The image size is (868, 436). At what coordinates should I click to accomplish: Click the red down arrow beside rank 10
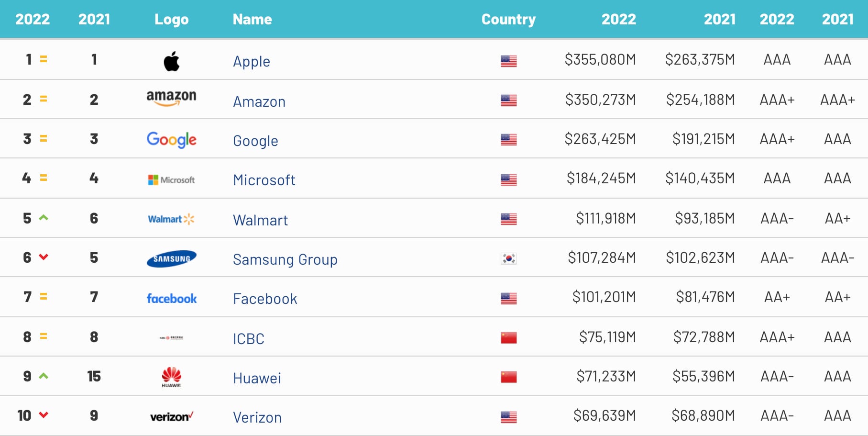coord(44,415)
